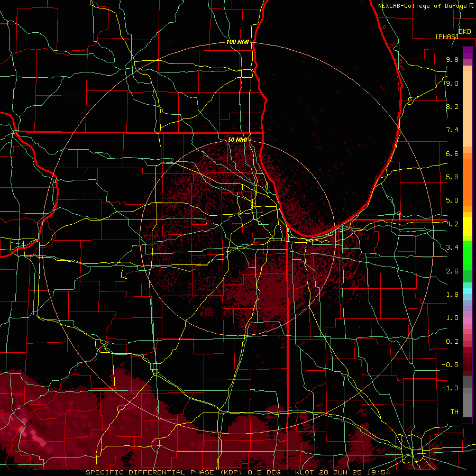Click the 9.8 value on the color scale
Image resolution: width=476 pixels, height=476 pixels.
click(x=452, y=59)
